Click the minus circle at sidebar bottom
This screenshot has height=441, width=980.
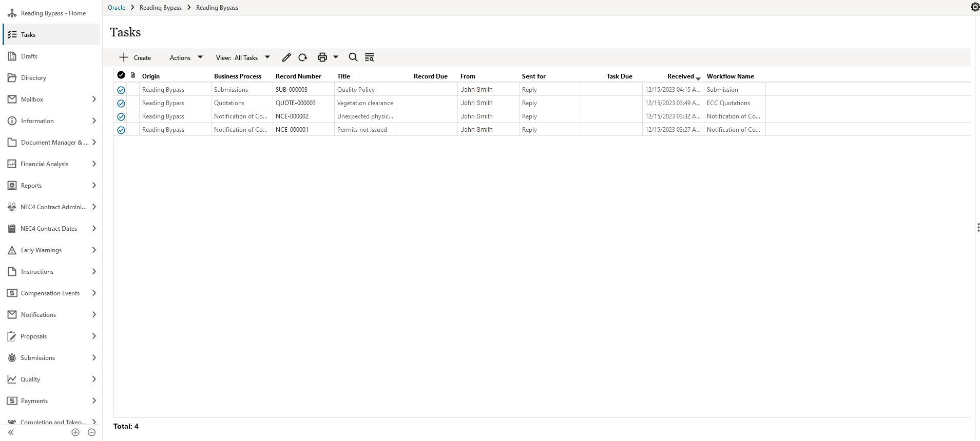point(92,432)
